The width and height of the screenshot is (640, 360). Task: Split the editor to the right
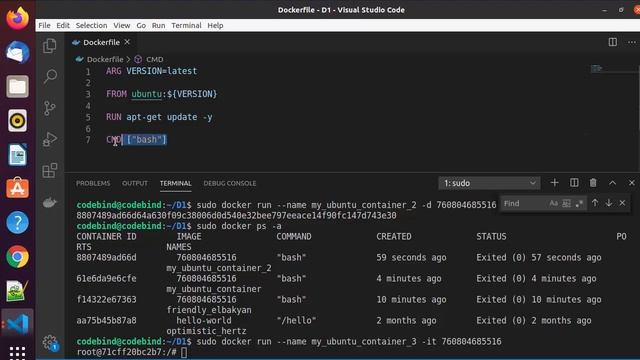613,42
